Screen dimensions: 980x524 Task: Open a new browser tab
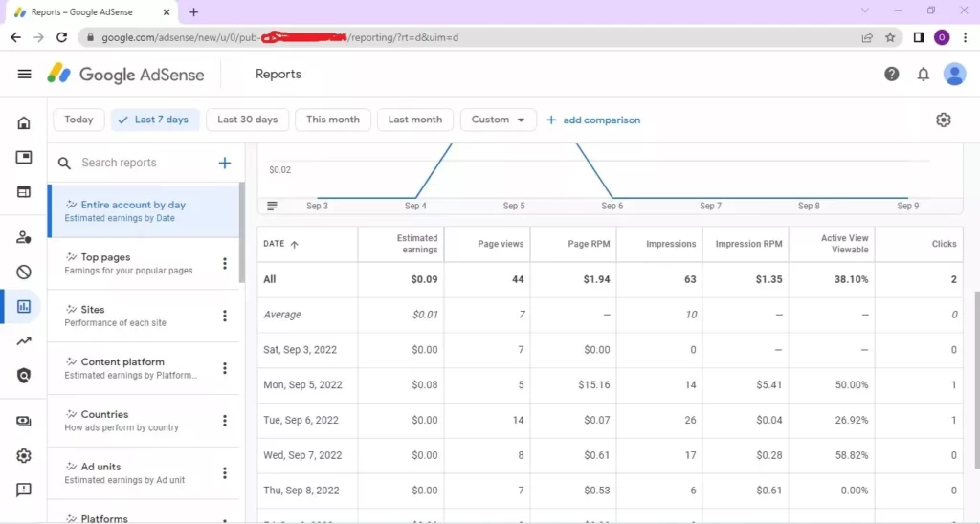[193, 11]
